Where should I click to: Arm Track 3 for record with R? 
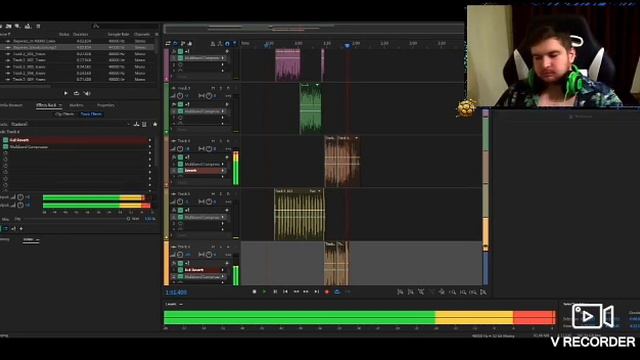click(228, 88)
